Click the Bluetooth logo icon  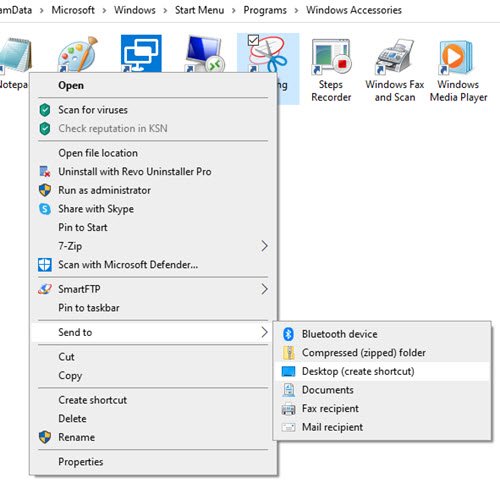click(x=288, y=334)
